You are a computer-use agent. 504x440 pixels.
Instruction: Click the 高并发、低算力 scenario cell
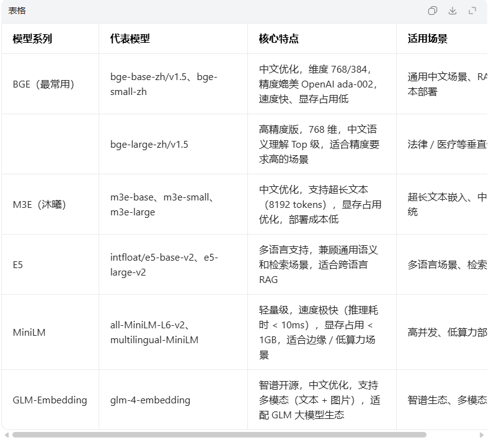point(442,332)
